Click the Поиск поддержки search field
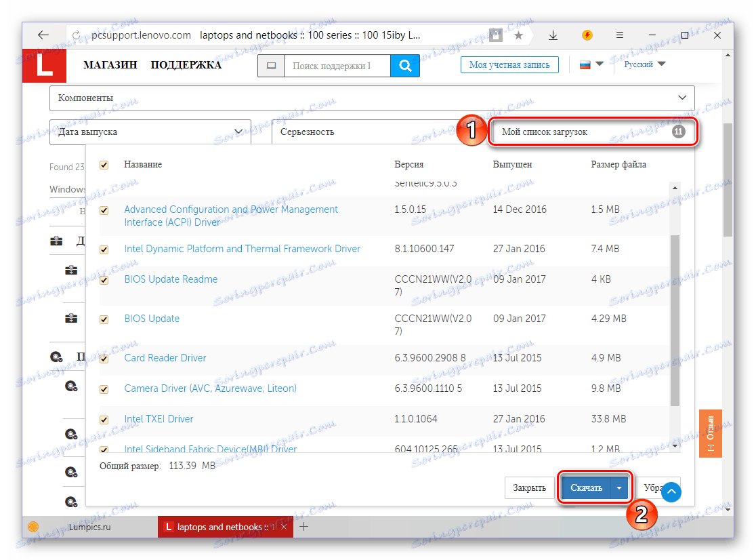The width and height of the screenshot is (756, 560). [x=337, y=66]
